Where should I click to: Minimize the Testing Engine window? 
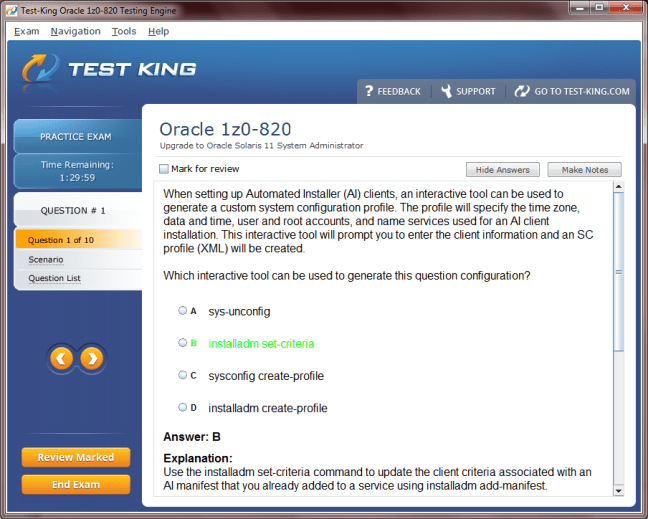580,7
